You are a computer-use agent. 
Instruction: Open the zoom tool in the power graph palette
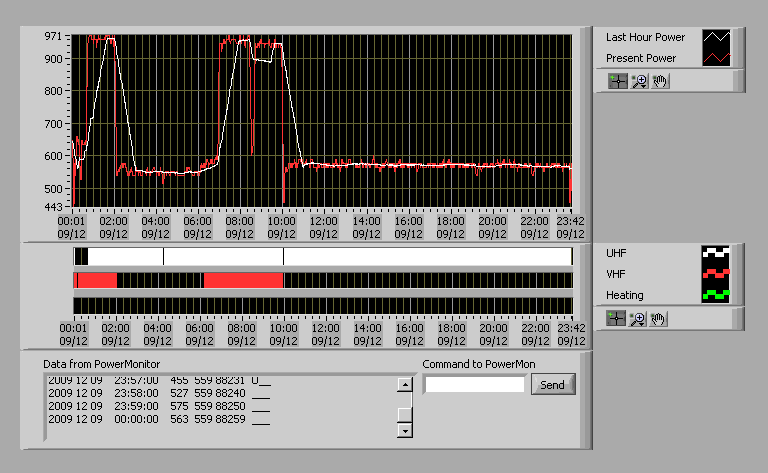[x=638, y=81]
